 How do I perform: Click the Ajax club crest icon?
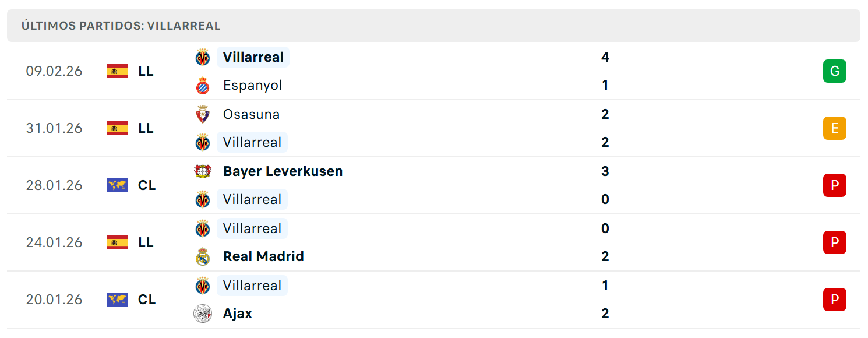[203, 314]
